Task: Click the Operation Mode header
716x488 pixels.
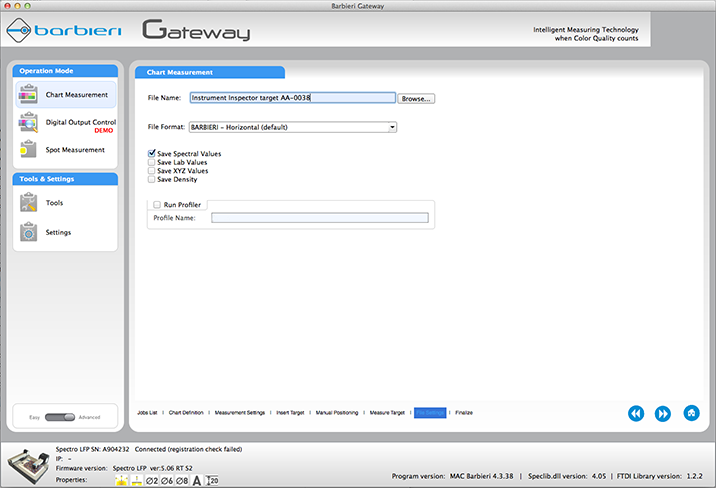Action: coord(65,71)
